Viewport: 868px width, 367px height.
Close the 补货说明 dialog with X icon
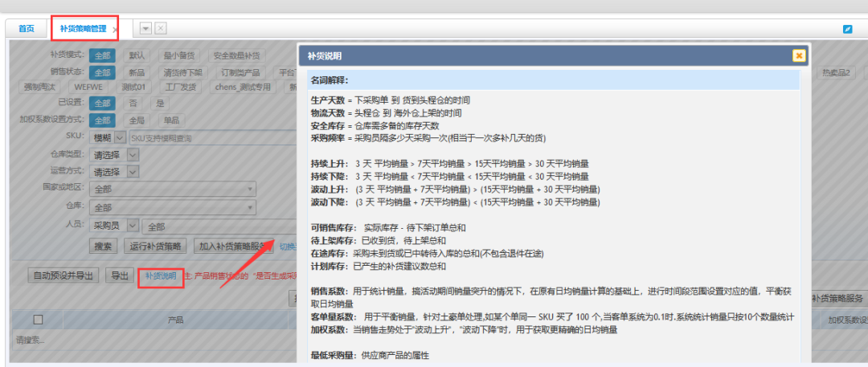799,56
